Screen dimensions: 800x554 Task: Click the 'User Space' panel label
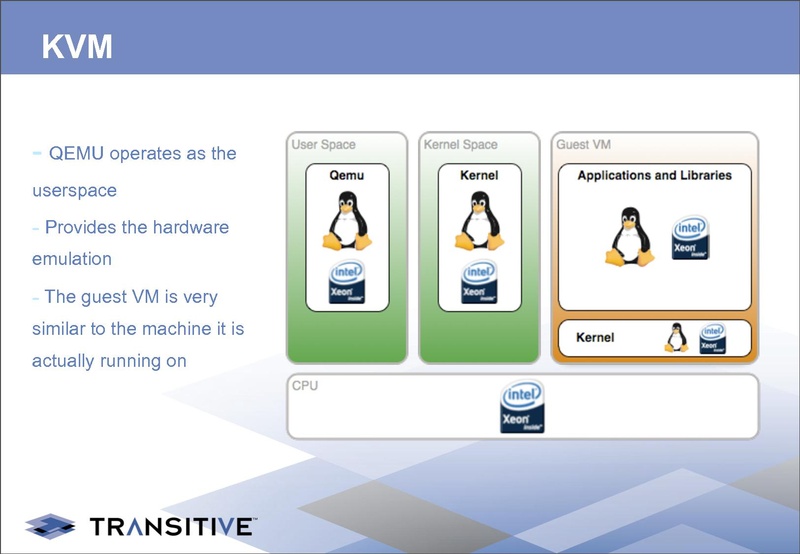[x=323, y=145]
